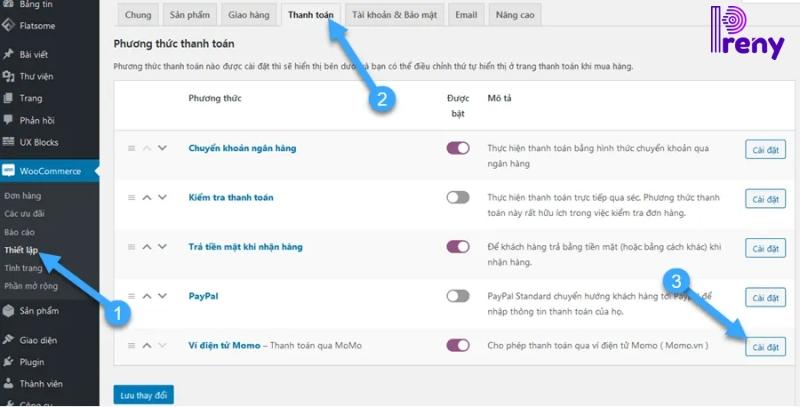
Task: Click the Phương thức column header
Action: click(215, 98)
